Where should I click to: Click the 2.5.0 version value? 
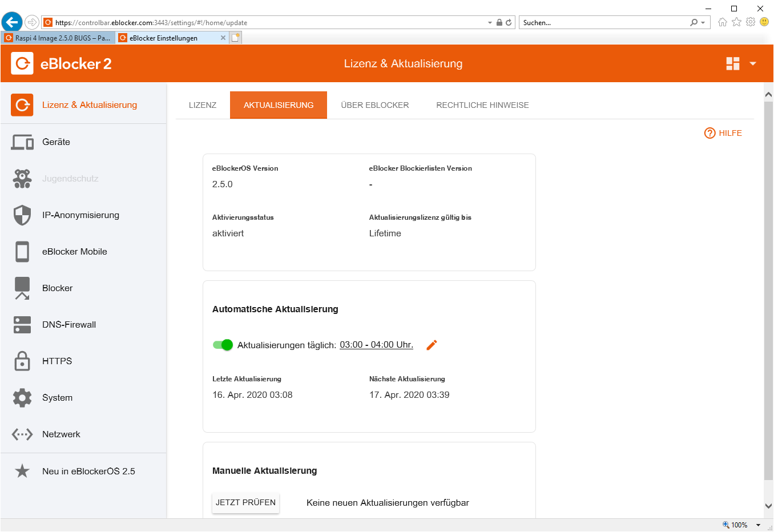click(223, 184)
